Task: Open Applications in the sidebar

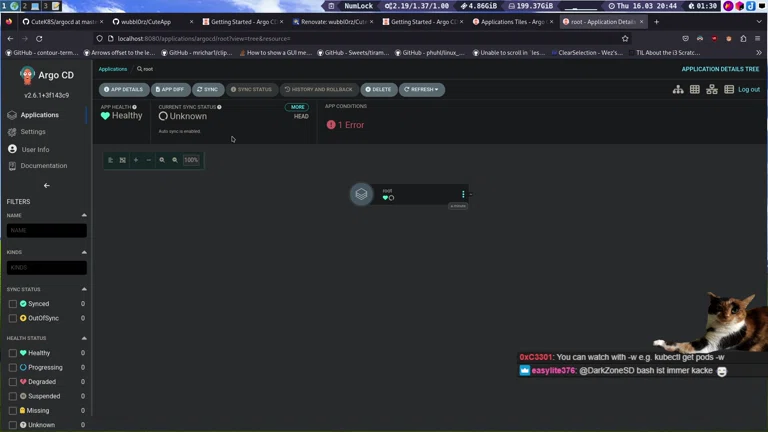Action: [40, 115]
